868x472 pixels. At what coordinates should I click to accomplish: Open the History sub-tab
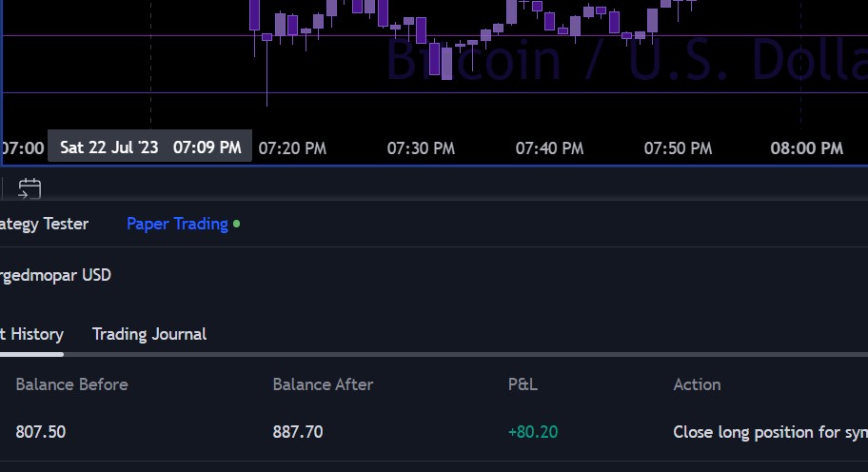tap(32, 334)
